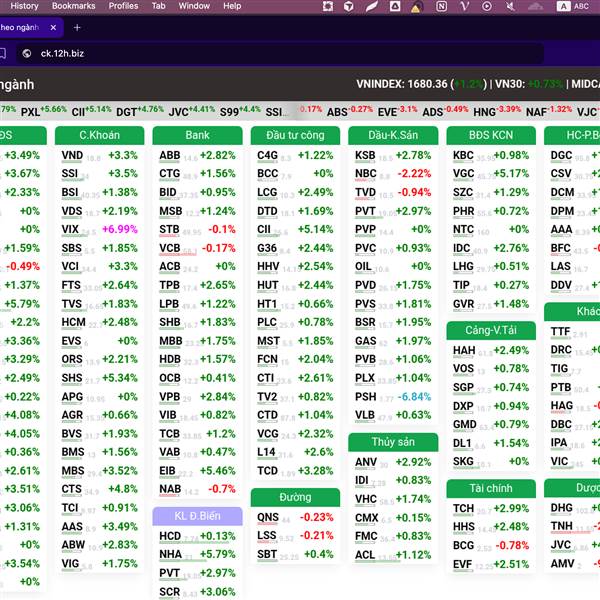Screen dimensions: 600x600
Task: Open the EIB stock row
Action: (x=197, y=471)
